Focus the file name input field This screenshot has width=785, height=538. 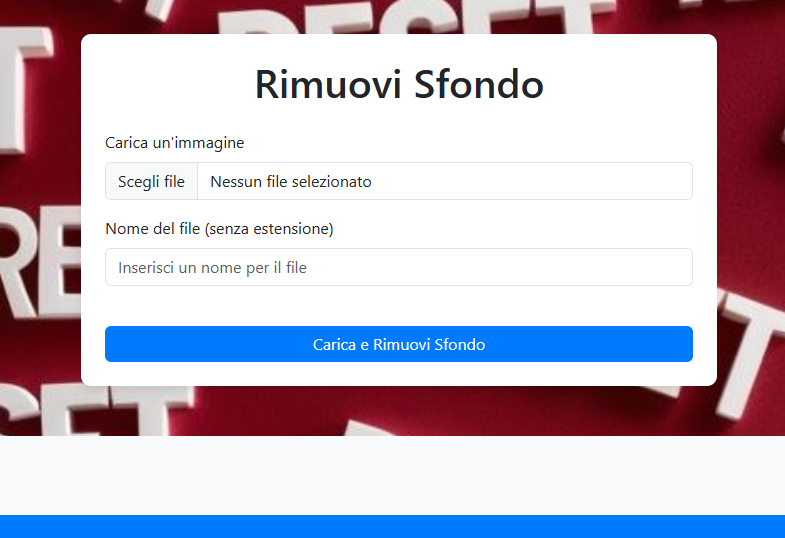point(398,267)
